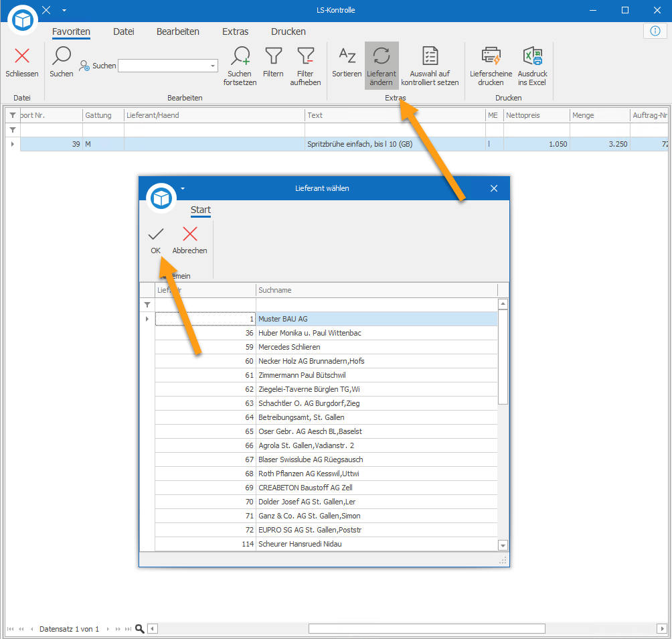The width and height of the screenshot is (672, 639).
Task: Click the Filtern funnel icon
Action: [274, 56]
